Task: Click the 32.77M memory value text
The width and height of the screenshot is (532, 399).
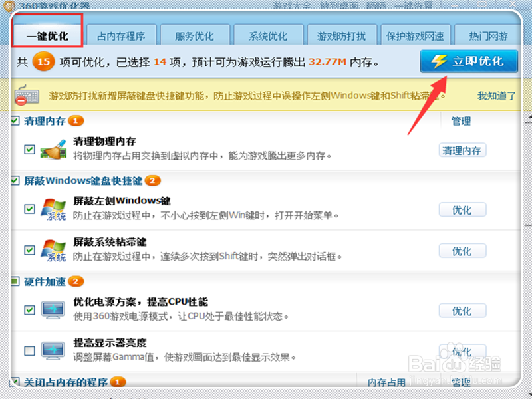Action: pos(327,62)
